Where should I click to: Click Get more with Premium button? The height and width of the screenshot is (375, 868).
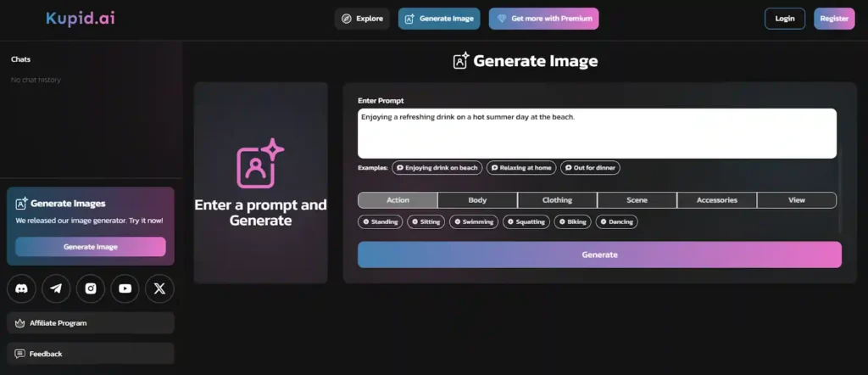pyautogui.click(x=543, y=19)
